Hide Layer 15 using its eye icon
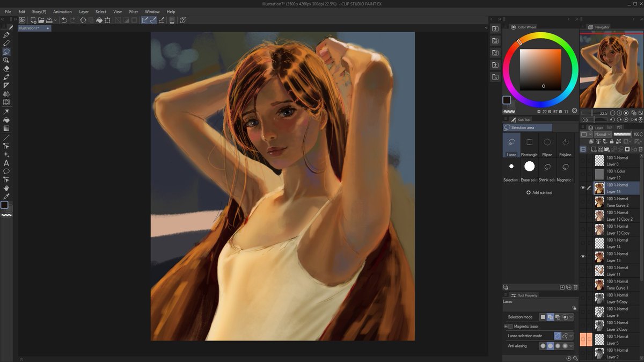The width and height of the screenshot is (644, 362). coord(583,187)
